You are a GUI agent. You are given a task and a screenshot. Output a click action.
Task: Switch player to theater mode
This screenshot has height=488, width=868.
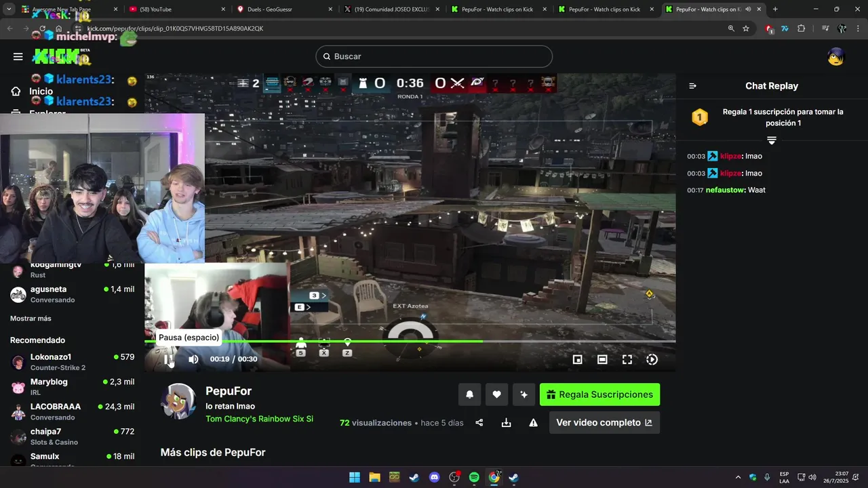[x=602, y=360]
